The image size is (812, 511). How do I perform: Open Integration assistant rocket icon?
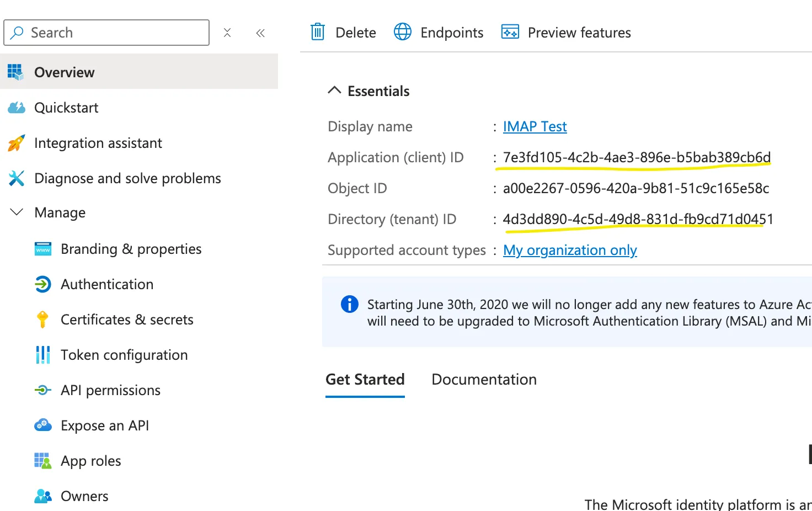point(17,143)
